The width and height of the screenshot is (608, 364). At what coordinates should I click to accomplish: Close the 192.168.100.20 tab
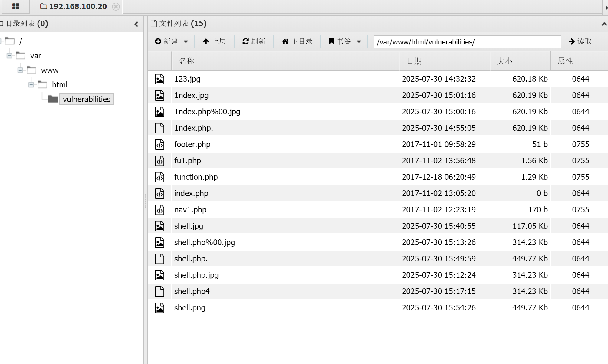pos(116,7)
